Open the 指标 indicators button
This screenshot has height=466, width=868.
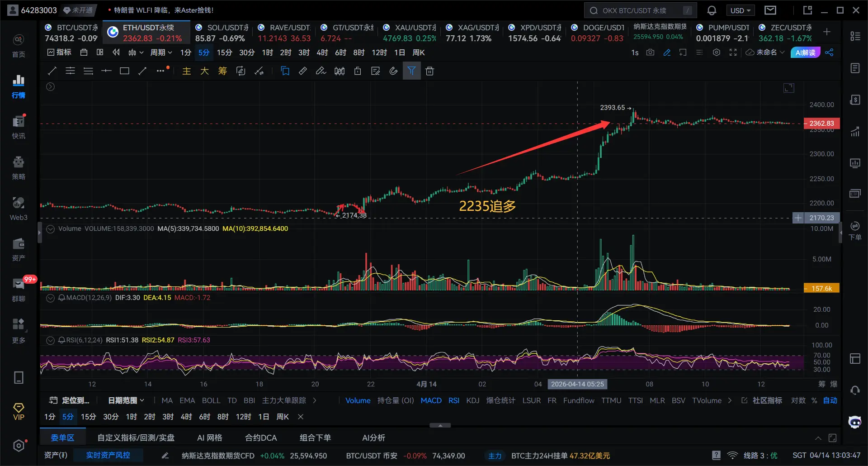coord(59,52)
